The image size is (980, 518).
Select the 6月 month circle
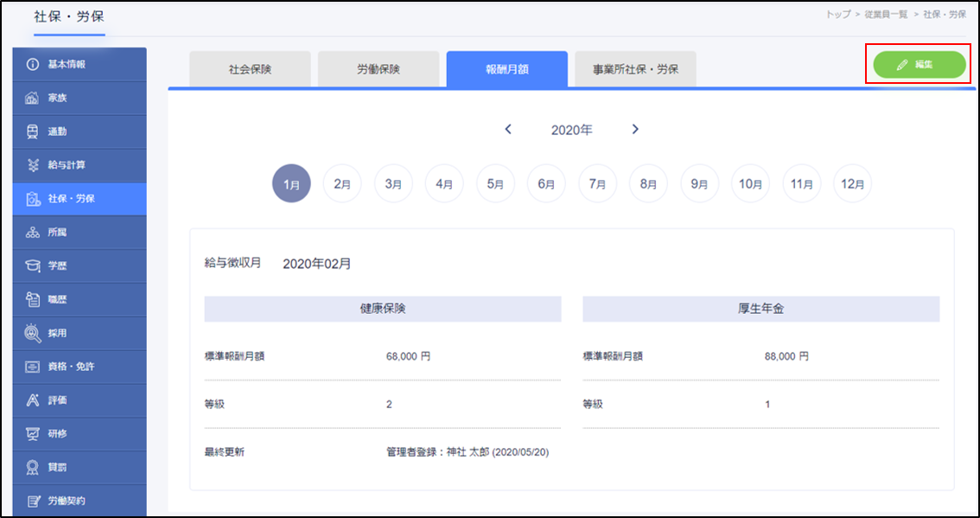[546, 184]
